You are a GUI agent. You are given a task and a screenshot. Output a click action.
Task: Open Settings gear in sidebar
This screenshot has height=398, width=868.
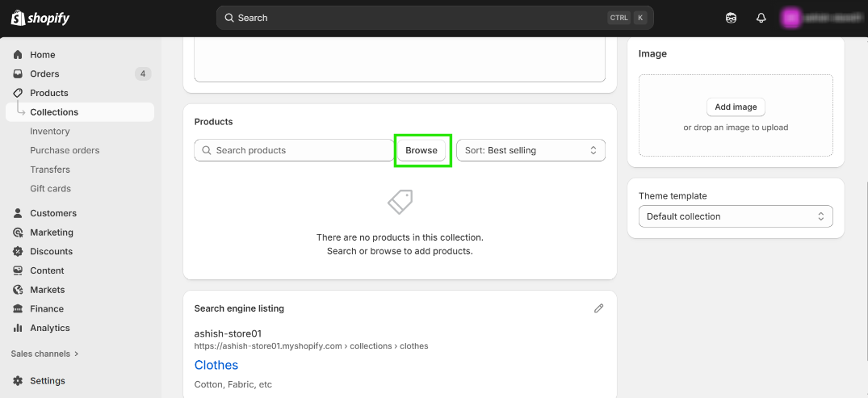pyautogui.click(x=18, y=381)
